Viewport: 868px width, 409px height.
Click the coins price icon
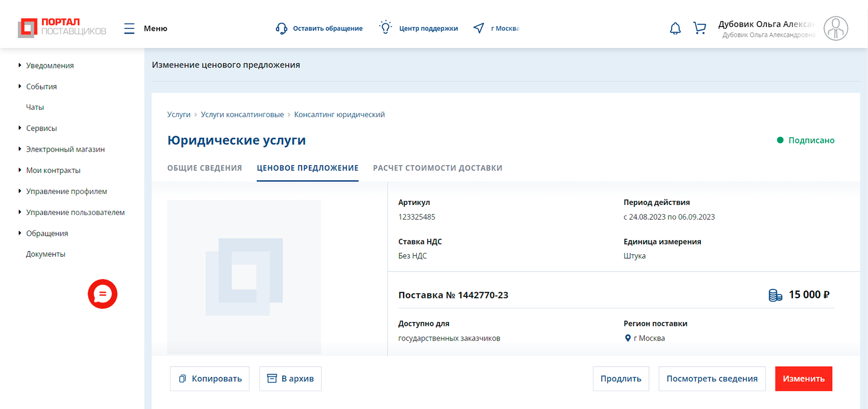(x=775, y=295)
